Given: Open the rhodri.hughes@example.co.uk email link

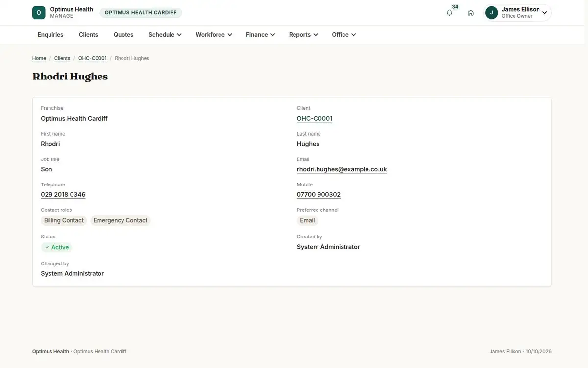Looking at the screenshot, I should 342,169.
